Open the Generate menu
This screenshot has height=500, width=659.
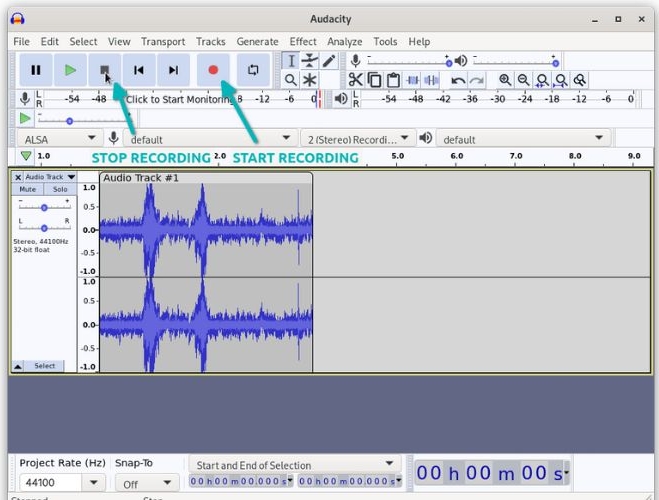pyautogui.click(x=257, y=42)
